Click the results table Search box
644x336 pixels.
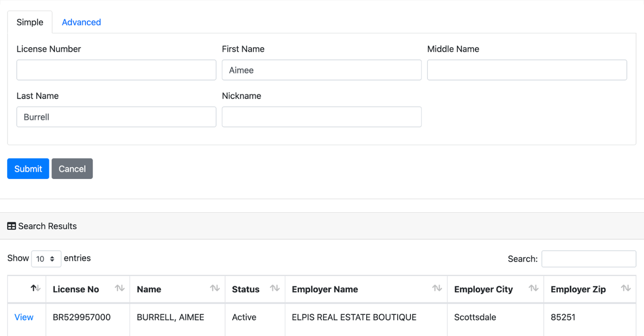coord(588,259)
